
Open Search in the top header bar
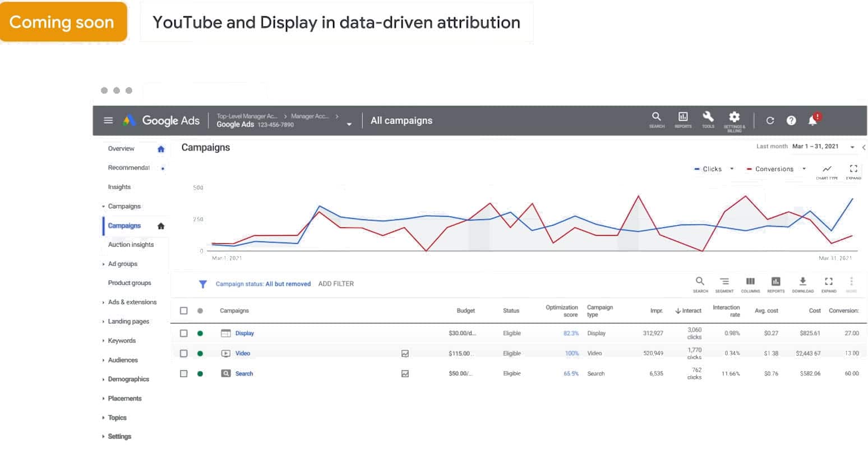(x=657, y=120)
